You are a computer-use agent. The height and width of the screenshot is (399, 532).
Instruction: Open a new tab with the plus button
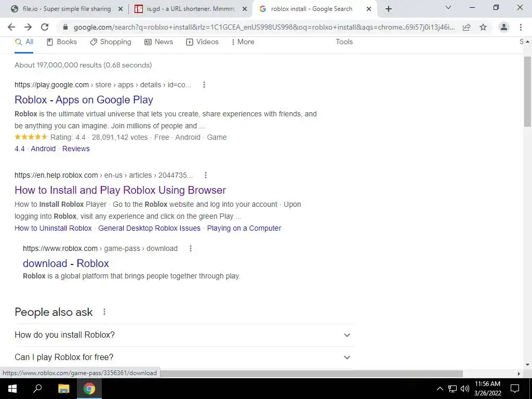(389, 9)
